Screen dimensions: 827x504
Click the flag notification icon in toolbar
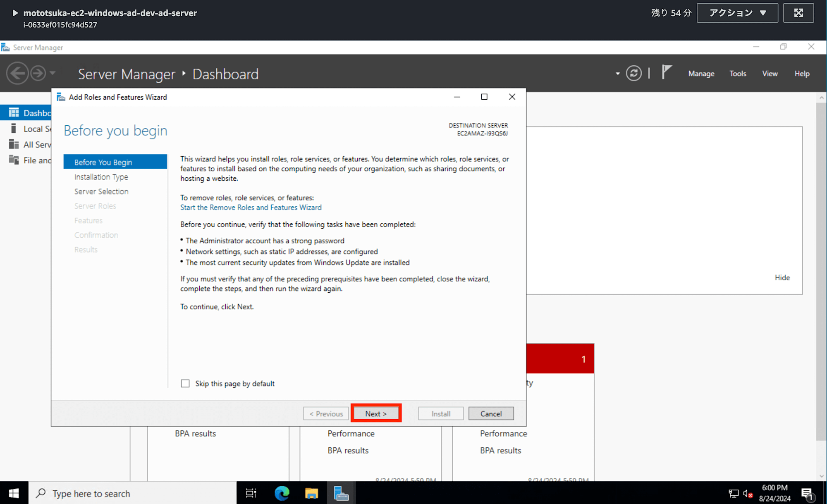[x=666, y=73]
